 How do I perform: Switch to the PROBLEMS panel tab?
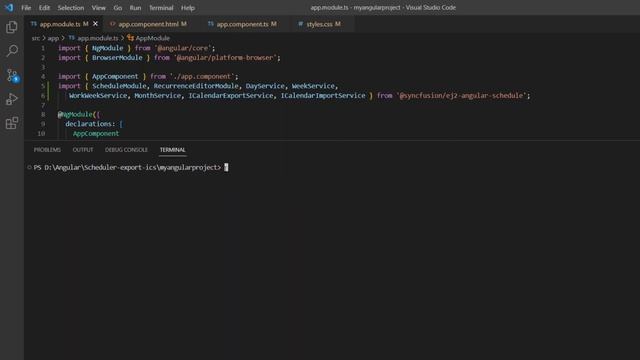(x=47, y=150)
